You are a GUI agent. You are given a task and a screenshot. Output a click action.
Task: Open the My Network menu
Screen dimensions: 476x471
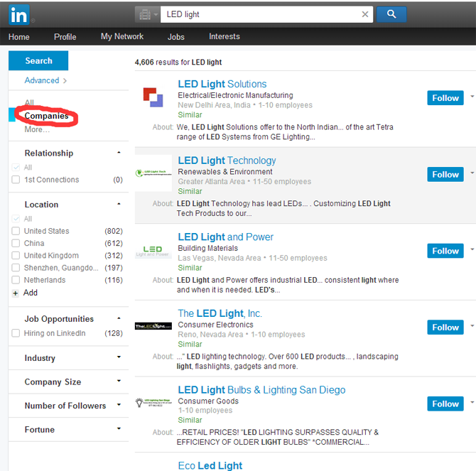(x=121, y=37)
